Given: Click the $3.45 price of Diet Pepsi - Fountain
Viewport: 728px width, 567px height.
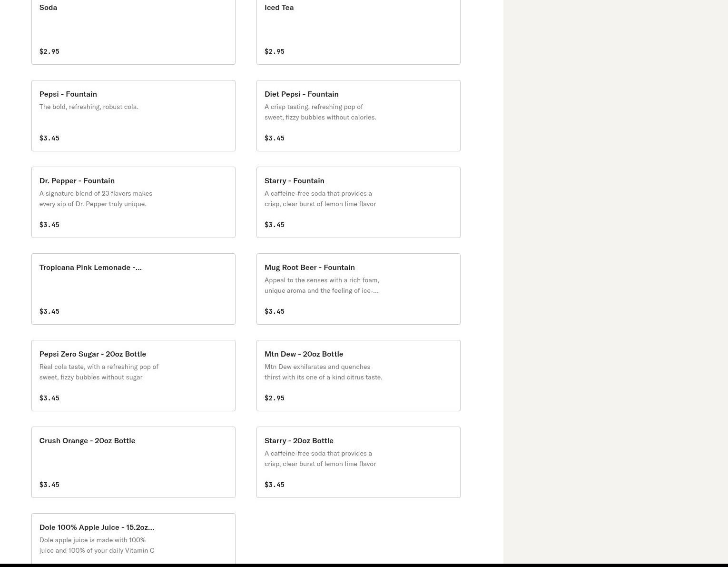Looking at the screenshot, I should (x=275, y=138).
